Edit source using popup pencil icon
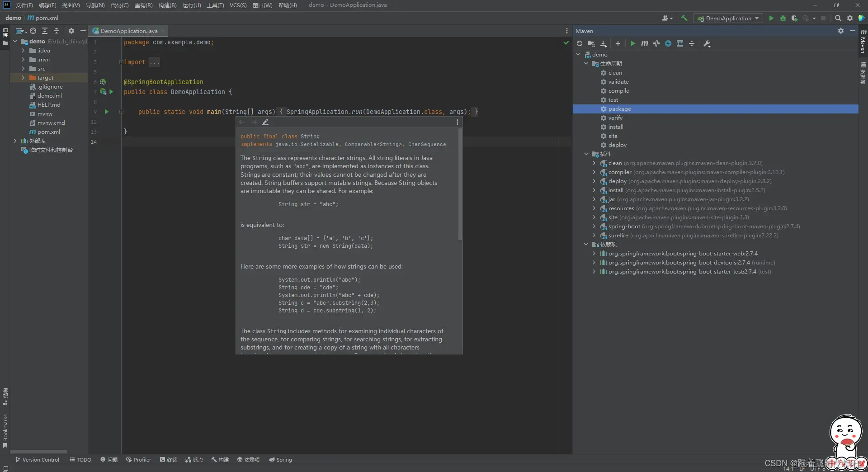Viewport: 868px width, 472px height. [x=265, y=123]
